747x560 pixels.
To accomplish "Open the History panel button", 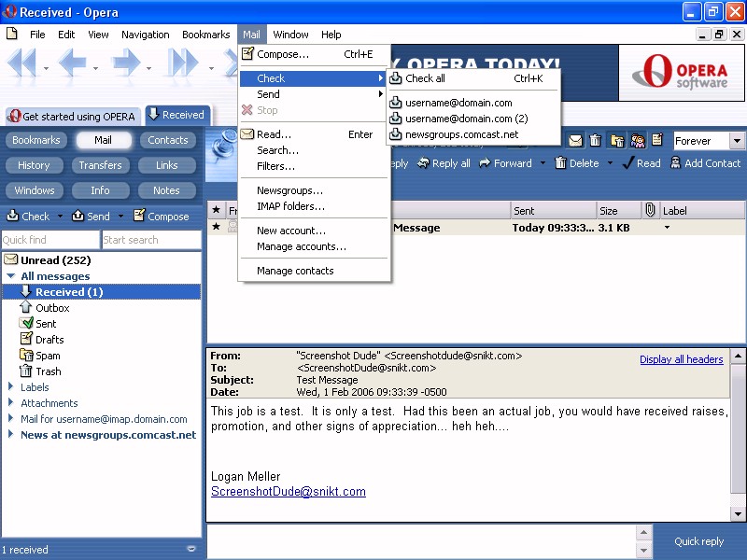I will point(34,165).
